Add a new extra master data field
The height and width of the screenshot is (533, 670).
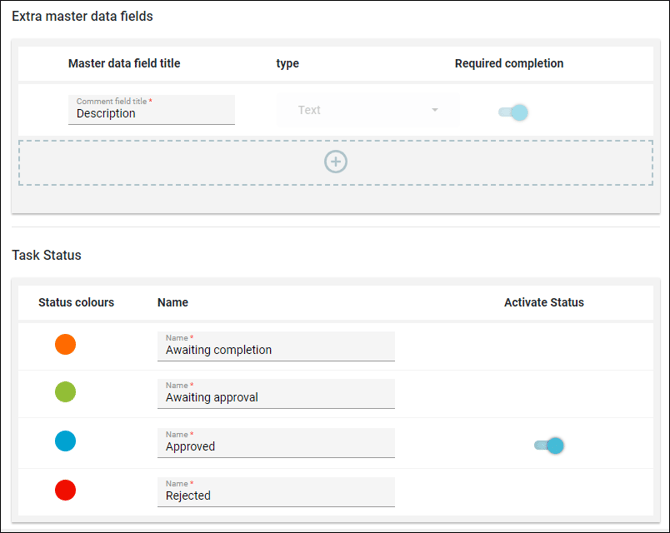[x=336, y=162]
